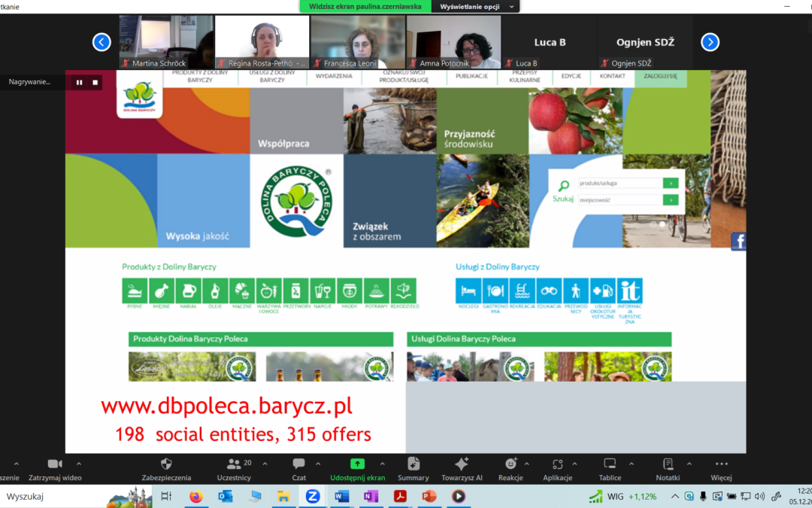Show next participants with right arrow
This screenshot has width=812, height=508.
[710, 42]
